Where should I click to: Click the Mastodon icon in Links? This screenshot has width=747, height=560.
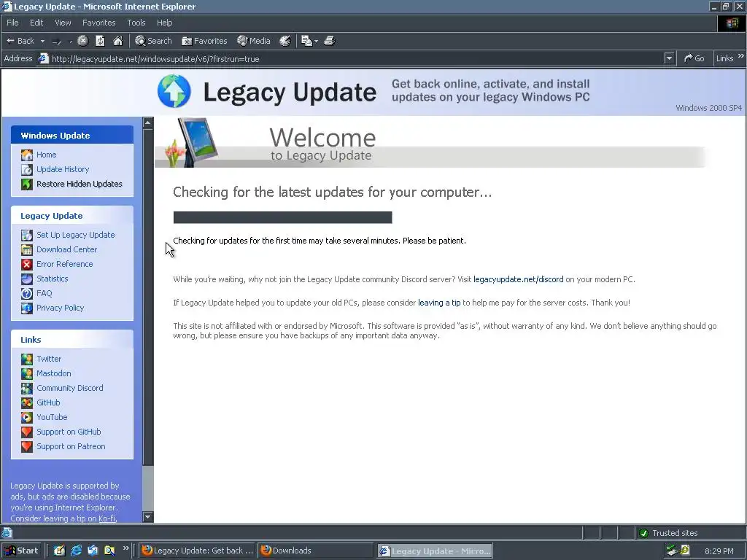(27, 374)
